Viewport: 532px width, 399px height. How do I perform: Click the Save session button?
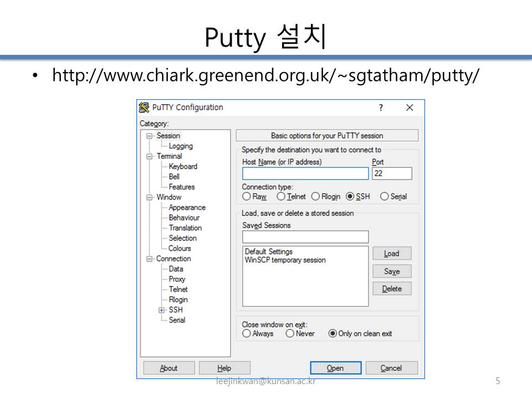tap(392, 272)
